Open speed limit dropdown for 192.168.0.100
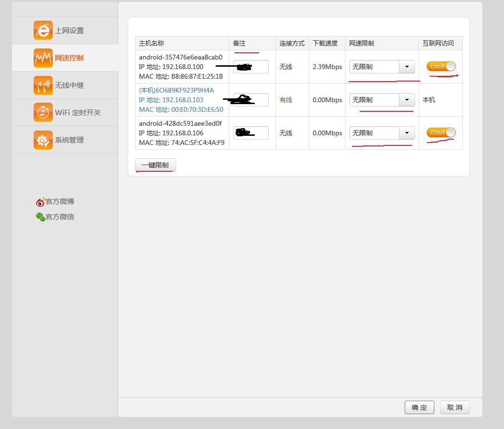This screenshot has width=504, height=429. [407, 67]
